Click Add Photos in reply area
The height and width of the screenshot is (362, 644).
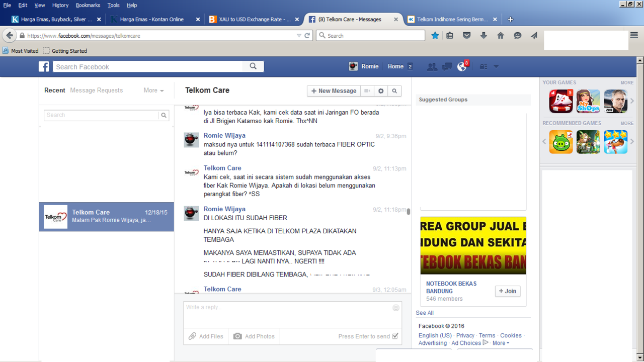tap(254, 336)
